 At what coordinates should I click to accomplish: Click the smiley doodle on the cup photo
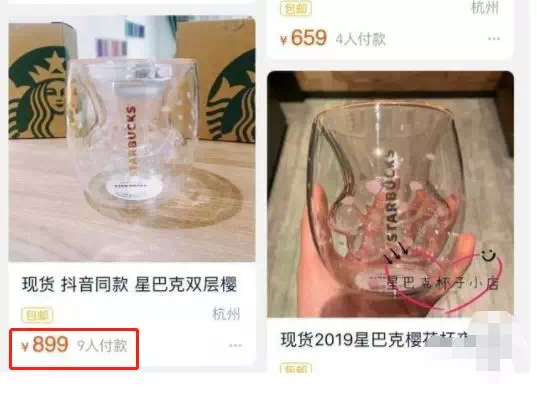click(488, 254)
